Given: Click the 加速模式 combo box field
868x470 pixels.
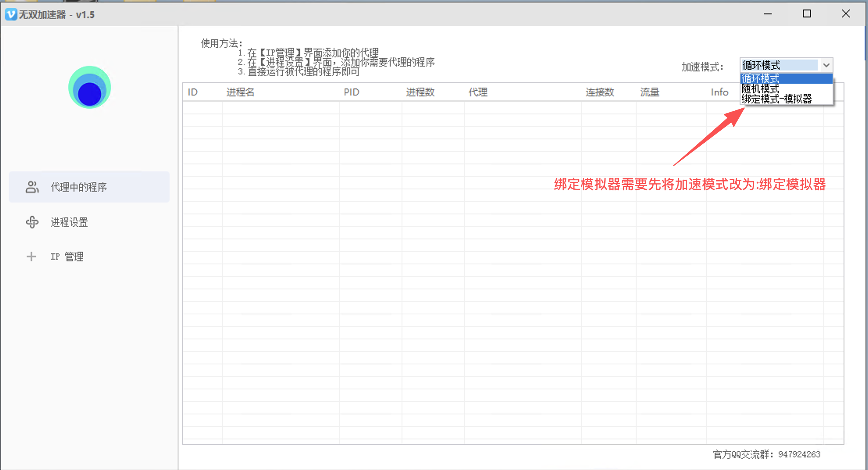Looking at the screenshot, I should pyautogui.click(x=779, y=65).
